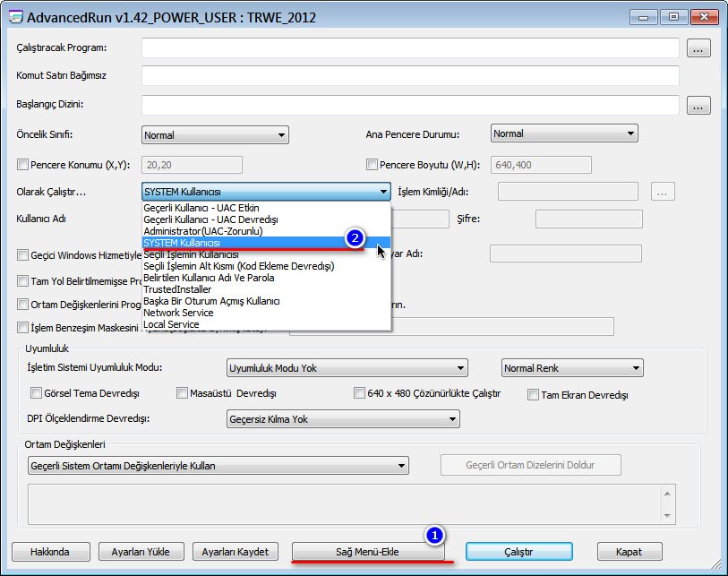The height and width of the screenshot is (576, 728).
Task: Open the Öncelik Sınıfı dropdown
Action: click(215, 135)
